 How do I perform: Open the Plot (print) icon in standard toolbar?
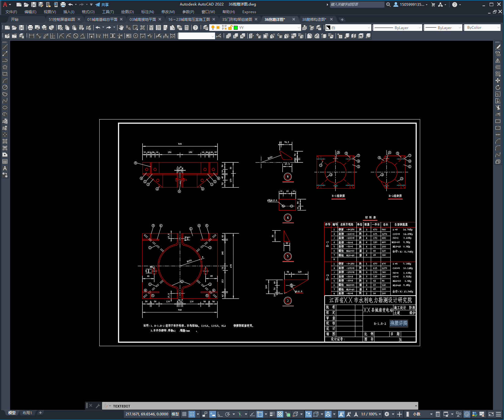(30, 28)
